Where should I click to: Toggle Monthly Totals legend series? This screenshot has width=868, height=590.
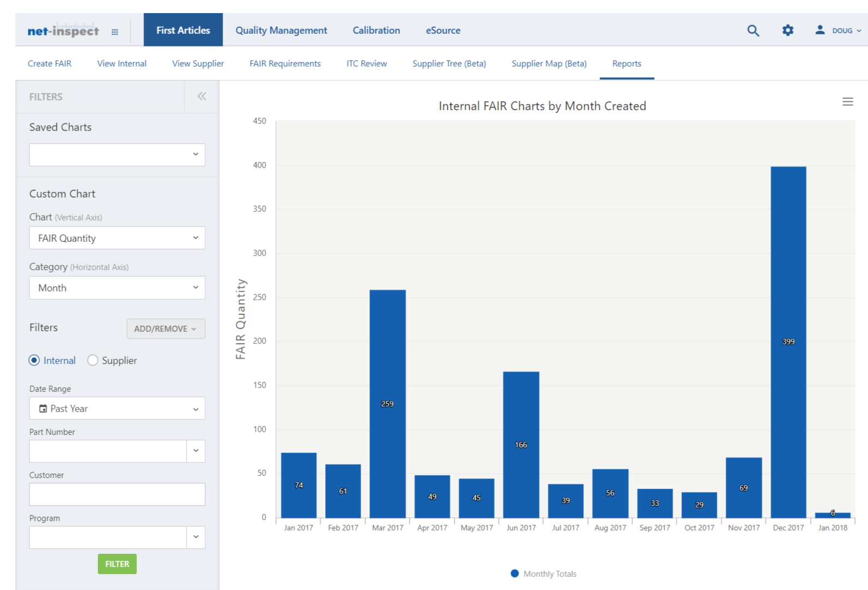(x=543, y=574)
